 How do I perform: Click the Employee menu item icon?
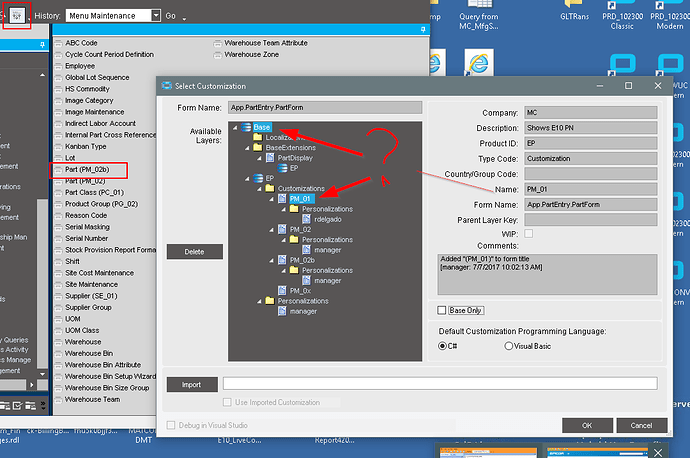point(59,66)
